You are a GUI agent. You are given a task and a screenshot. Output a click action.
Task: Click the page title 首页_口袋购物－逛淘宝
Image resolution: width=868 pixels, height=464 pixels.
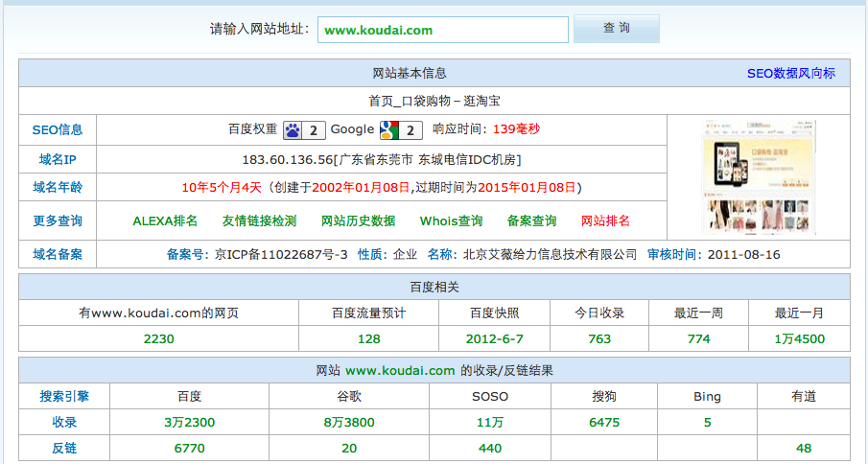click(x=434, y=101)
